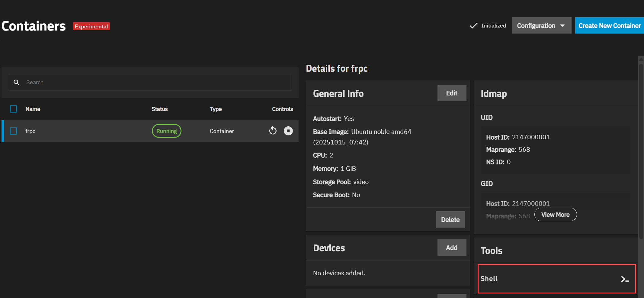Stop the frpc container

pyautogui.click(x=288, y=131)
